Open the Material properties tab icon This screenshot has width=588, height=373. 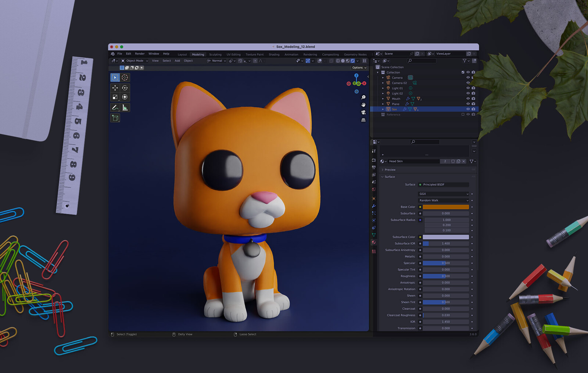[374, 242]
